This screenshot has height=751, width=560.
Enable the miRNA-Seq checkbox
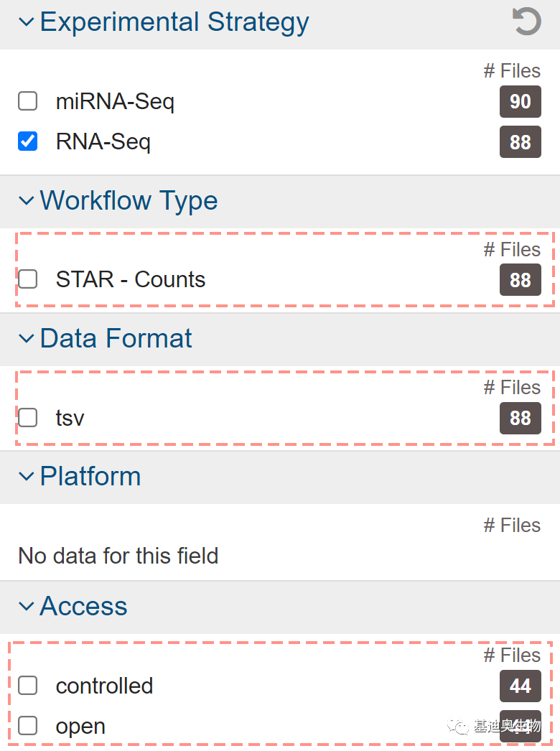pos(28,101)
